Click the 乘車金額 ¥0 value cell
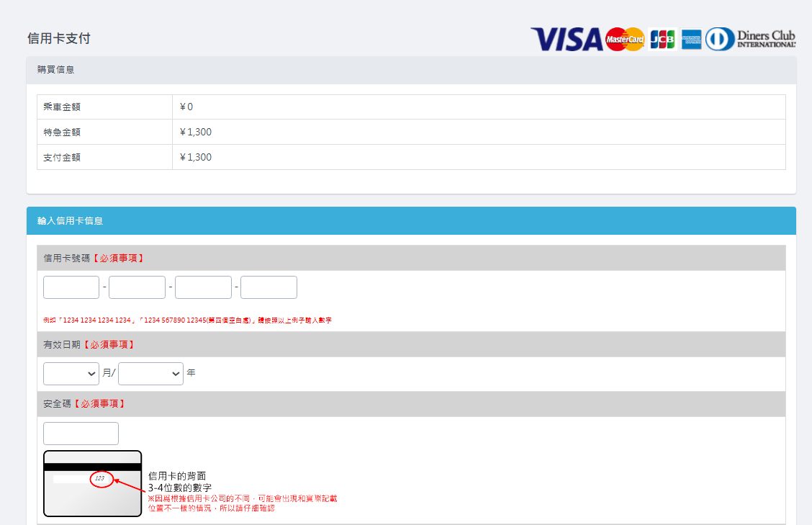The width and height of the screenshot is (812, 525). (x=478, y=107)
